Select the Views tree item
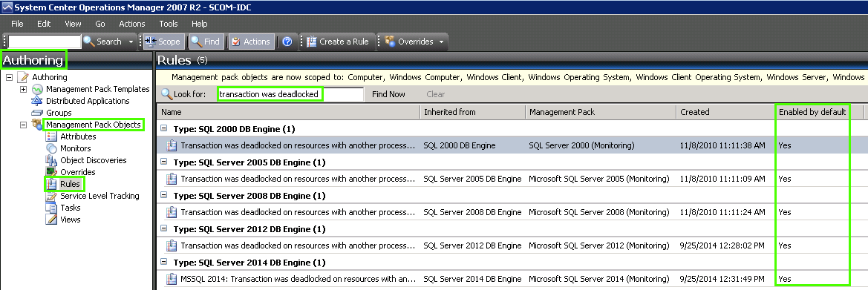The width and height of the screenshot is (868, 290). [71, 219]
